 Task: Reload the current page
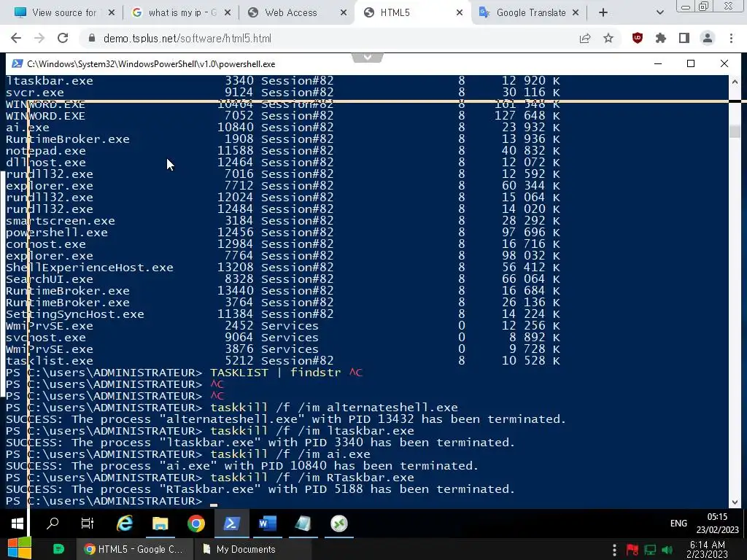(63, 38)
